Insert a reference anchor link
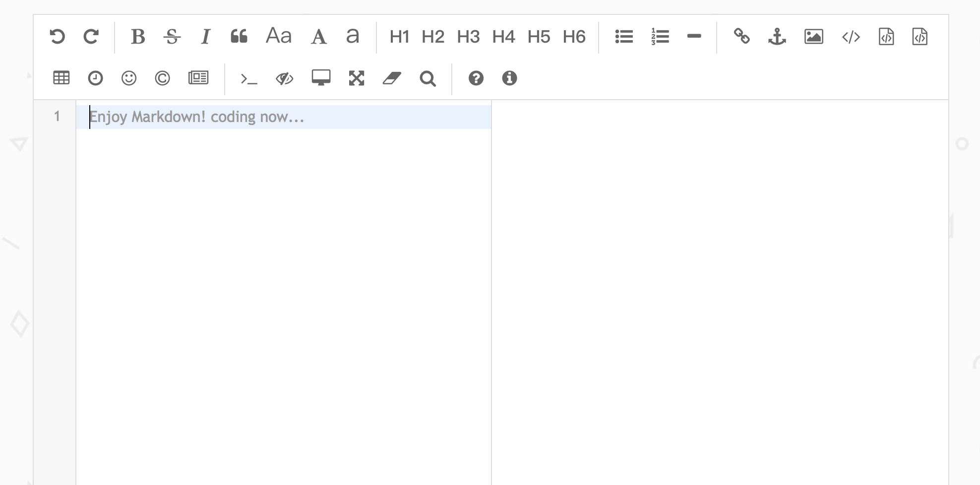This screenshot has height=485, width=980. tap(777, 37)
